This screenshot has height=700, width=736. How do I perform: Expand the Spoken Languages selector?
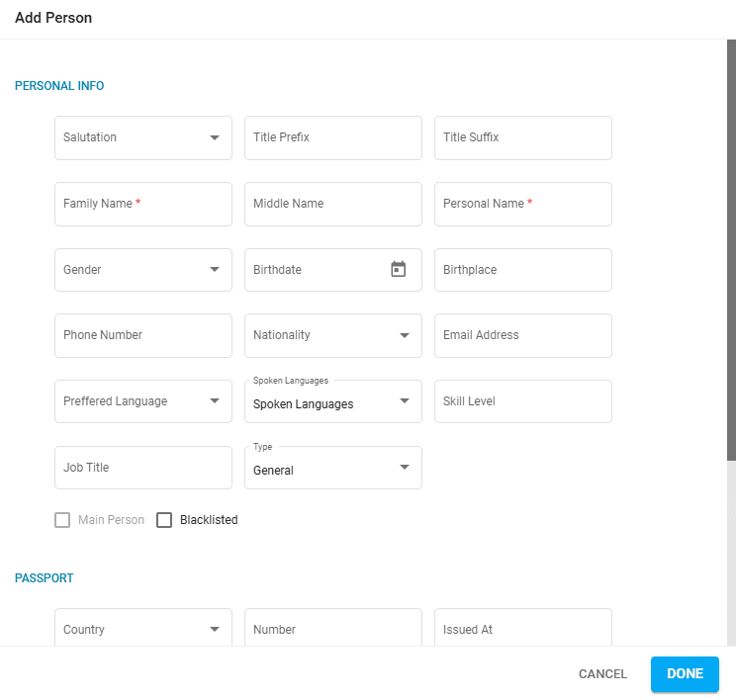pyautogui.click(x=333, y=402)
